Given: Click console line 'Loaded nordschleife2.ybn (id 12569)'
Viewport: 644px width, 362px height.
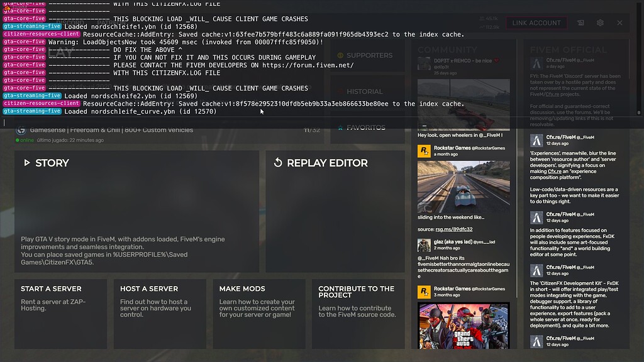Looking at the screenshot, I should (x=131, y=96).
